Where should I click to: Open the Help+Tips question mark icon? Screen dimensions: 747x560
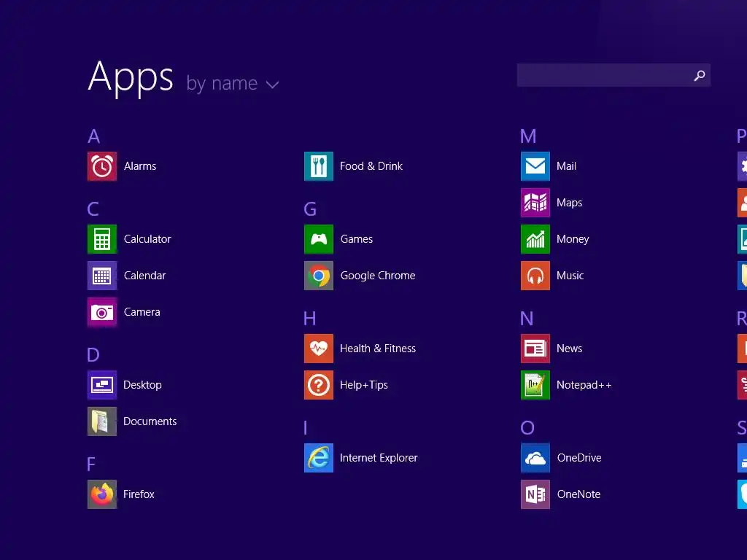(319, 385)
